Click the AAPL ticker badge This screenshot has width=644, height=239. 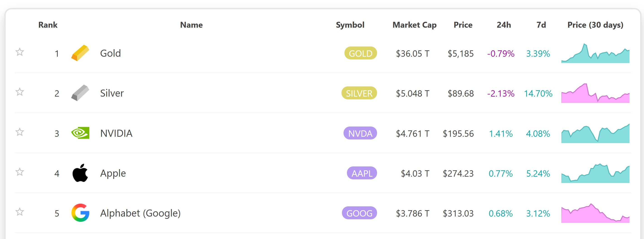click(x=361, y=173)
